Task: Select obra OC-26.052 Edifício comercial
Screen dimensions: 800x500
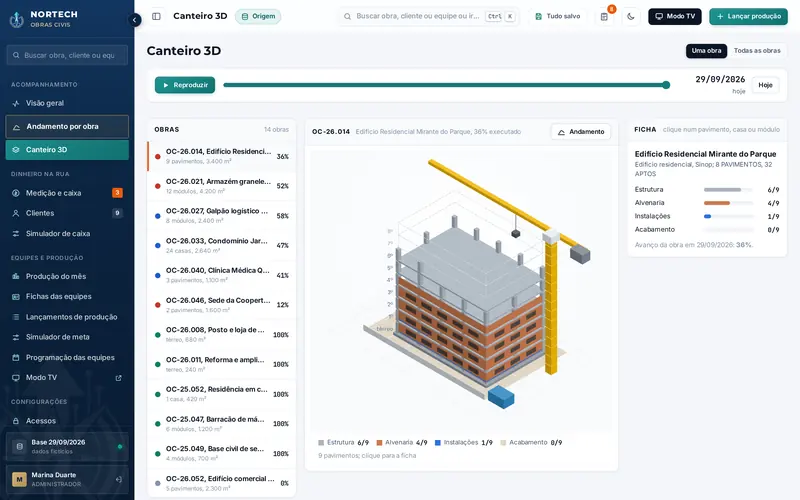Action: pyautogui.click(x=221, y=483)
